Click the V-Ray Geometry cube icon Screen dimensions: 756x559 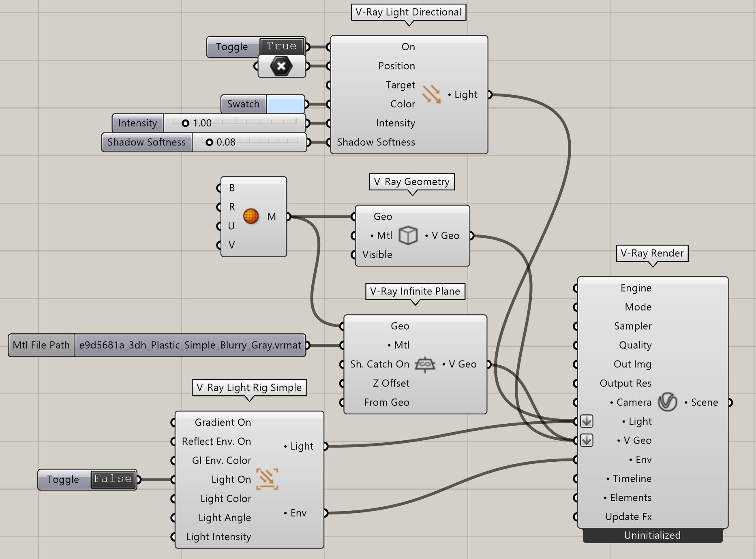point(408,235)
